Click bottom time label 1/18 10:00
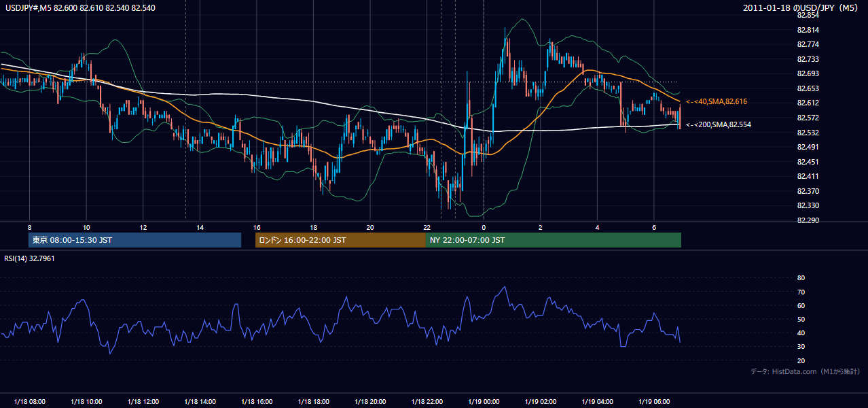 coord(86,402)
